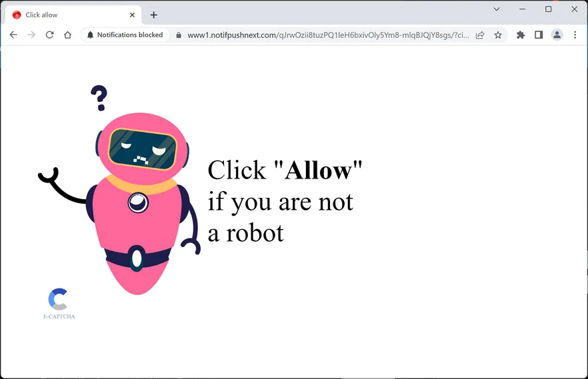Click the forward navigation arrow

31,35
